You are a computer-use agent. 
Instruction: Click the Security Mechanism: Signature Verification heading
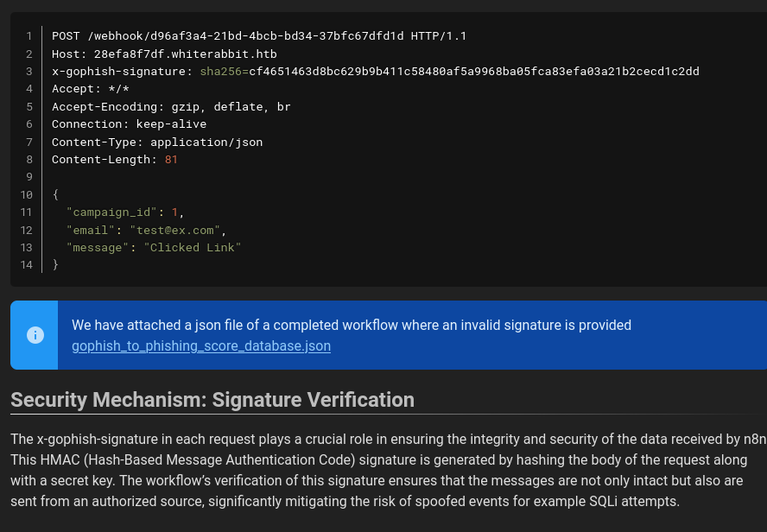(x=212, y=400)
